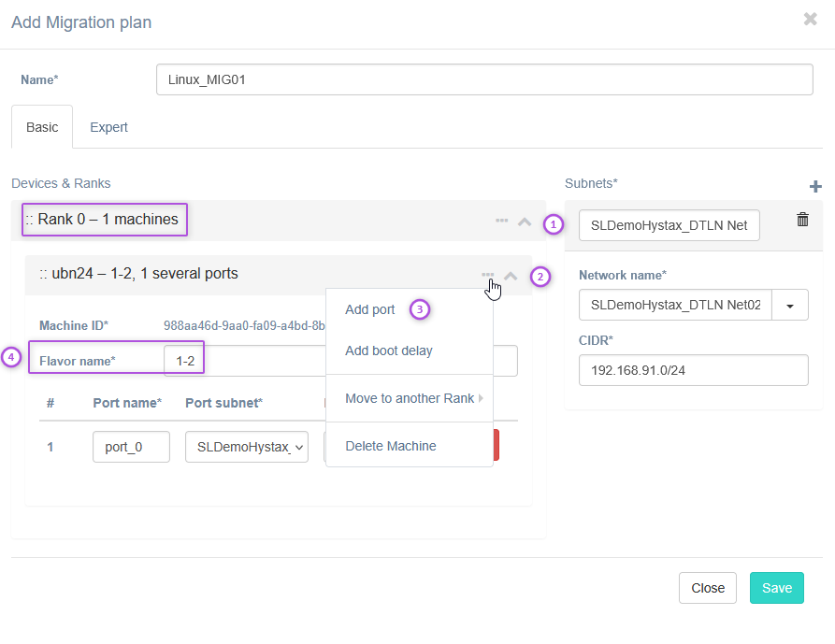Focus the Name field containing Linux_MIG01

[484, 79]
